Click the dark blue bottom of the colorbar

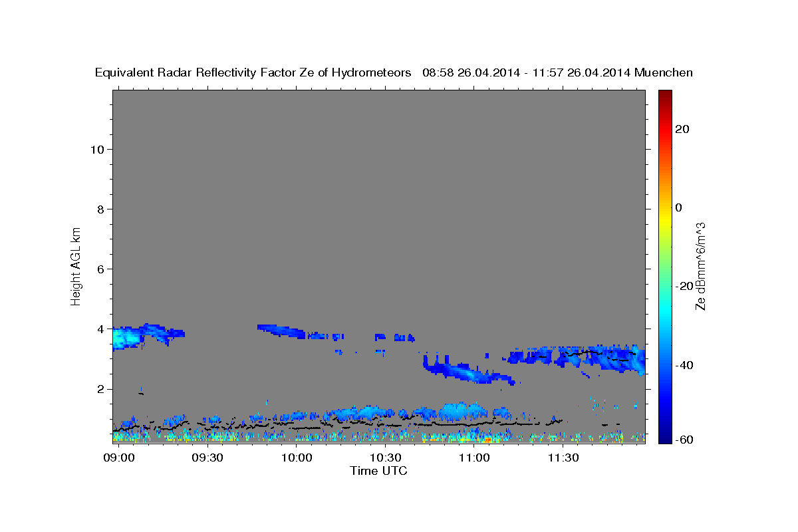665,438
